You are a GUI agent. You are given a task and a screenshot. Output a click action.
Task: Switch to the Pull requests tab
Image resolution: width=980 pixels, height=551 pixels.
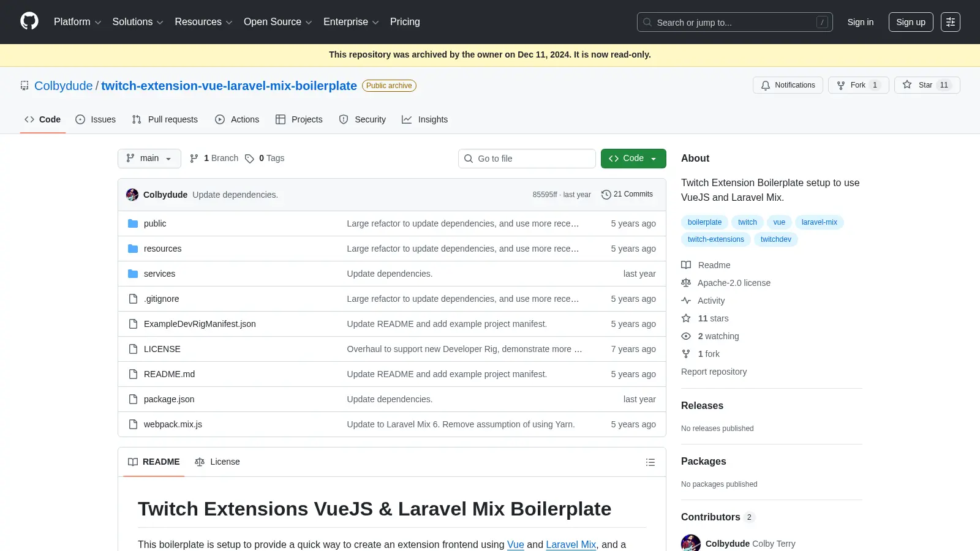coord(165,119)
